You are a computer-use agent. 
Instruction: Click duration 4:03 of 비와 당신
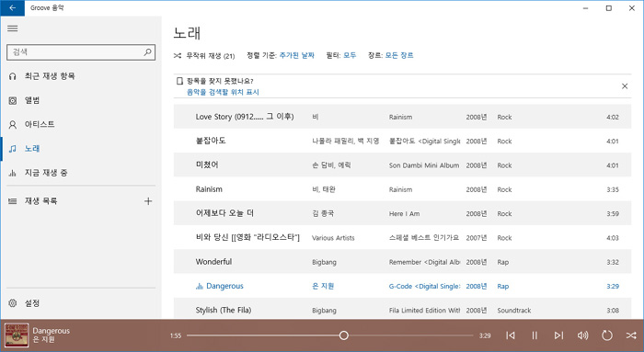coord(613,238)
